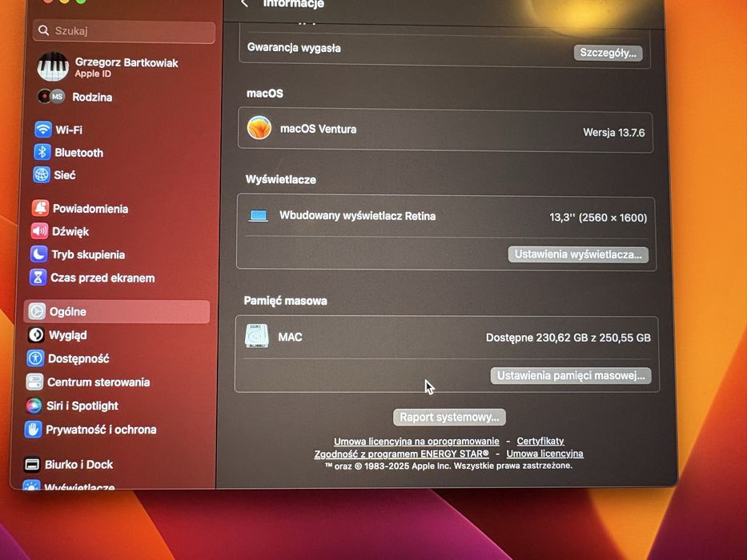Select Bluetooth in the sidebar
This screenshot has width=747, height=560.
69,152
